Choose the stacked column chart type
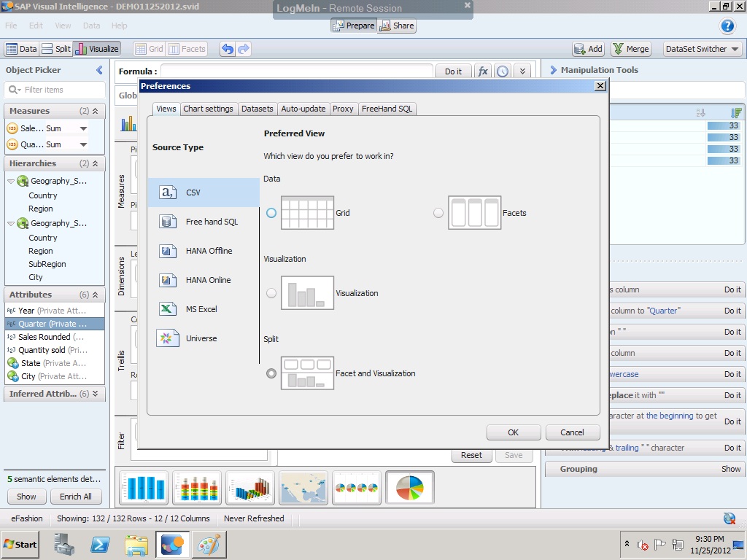This screenshot has width=747, height=560. pos(197,488)
